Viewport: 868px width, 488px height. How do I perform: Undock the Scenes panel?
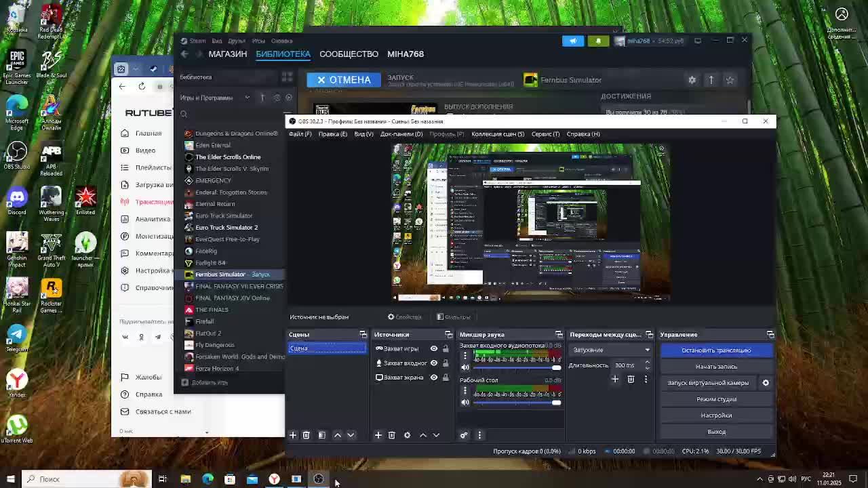pos(363,335)
